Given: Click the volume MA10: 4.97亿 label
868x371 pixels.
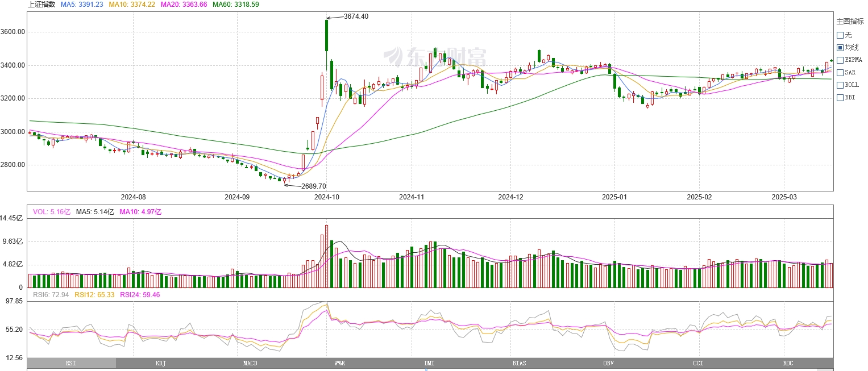Looking at the screenshot, I should tap(140, 212).
